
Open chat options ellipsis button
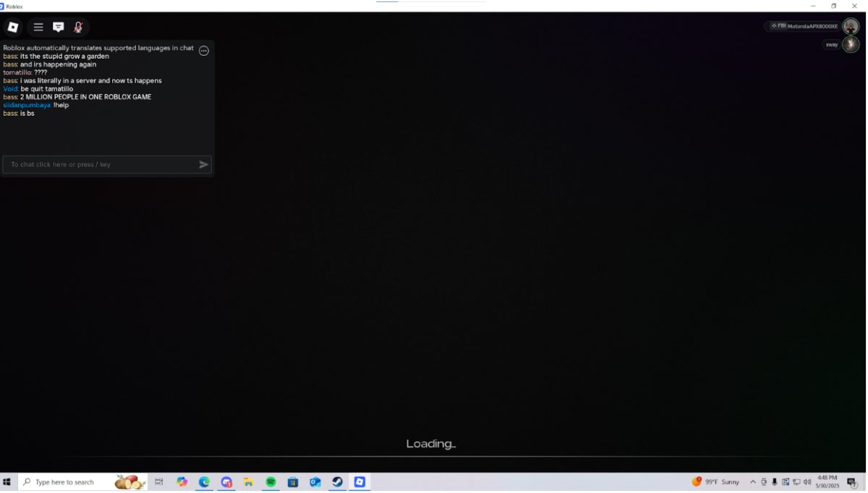(204, 51)
